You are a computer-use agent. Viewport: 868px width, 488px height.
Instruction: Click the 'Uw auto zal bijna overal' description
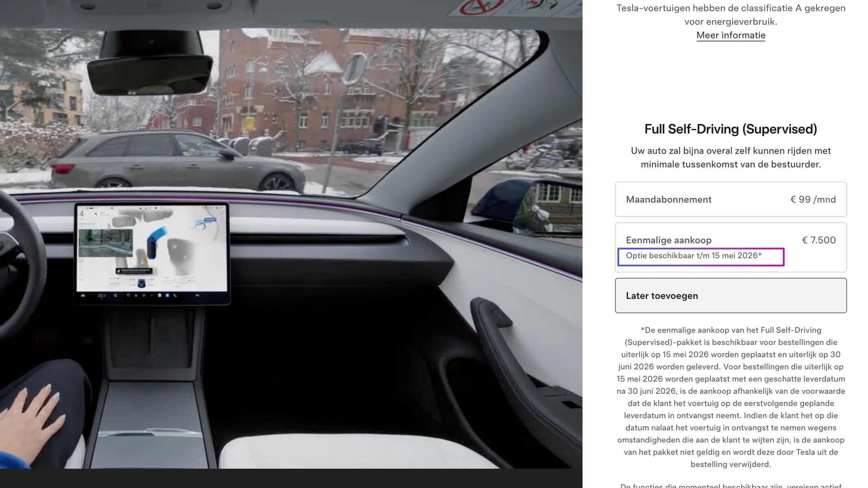[x=730, y=157]
